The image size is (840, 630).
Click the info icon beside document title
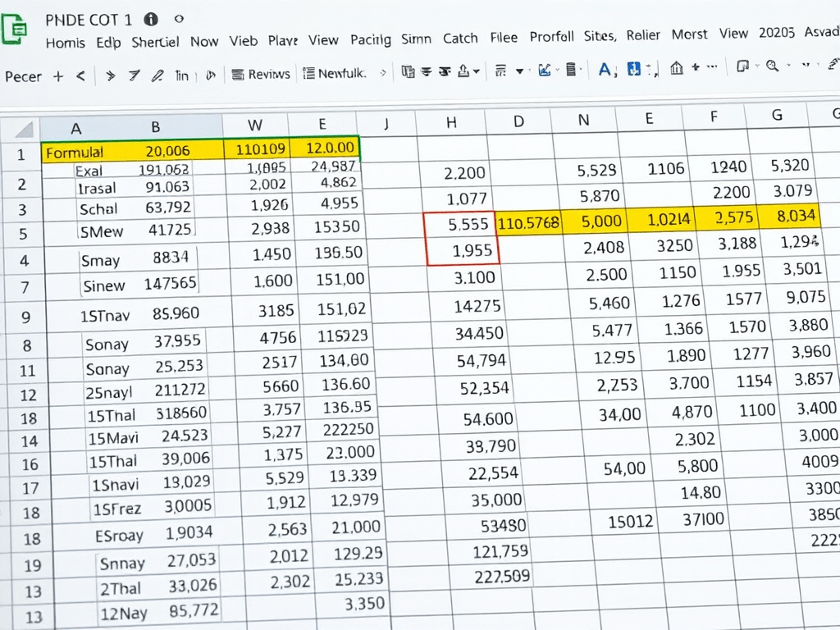(150, 19)
